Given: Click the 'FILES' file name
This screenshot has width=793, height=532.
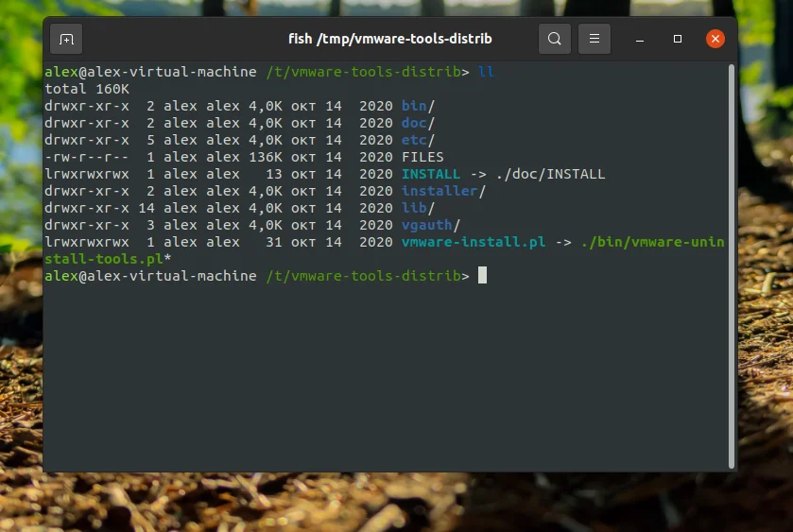Looking at the screenshot, I should [422, 157].
